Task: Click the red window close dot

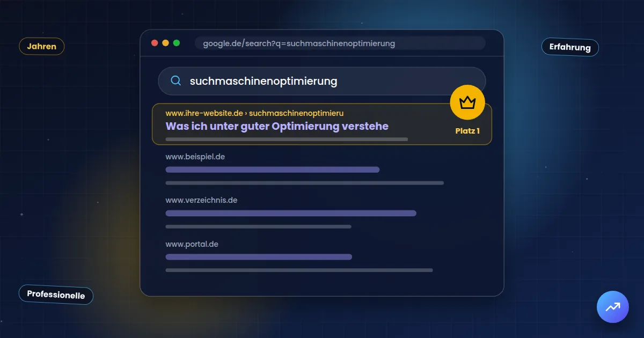Action: coord(155,43)
